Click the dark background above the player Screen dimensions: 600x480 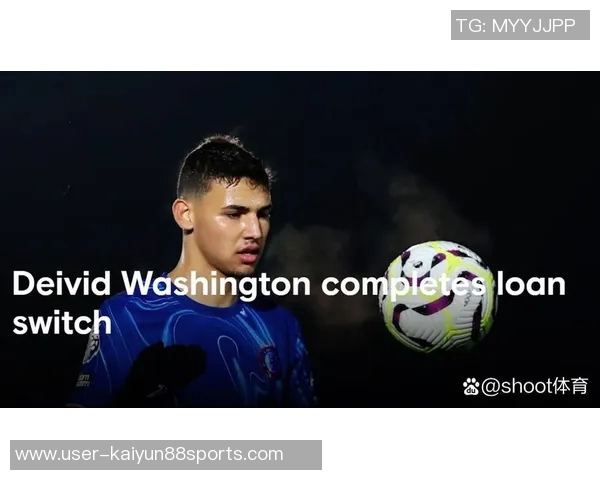[230, 101]
